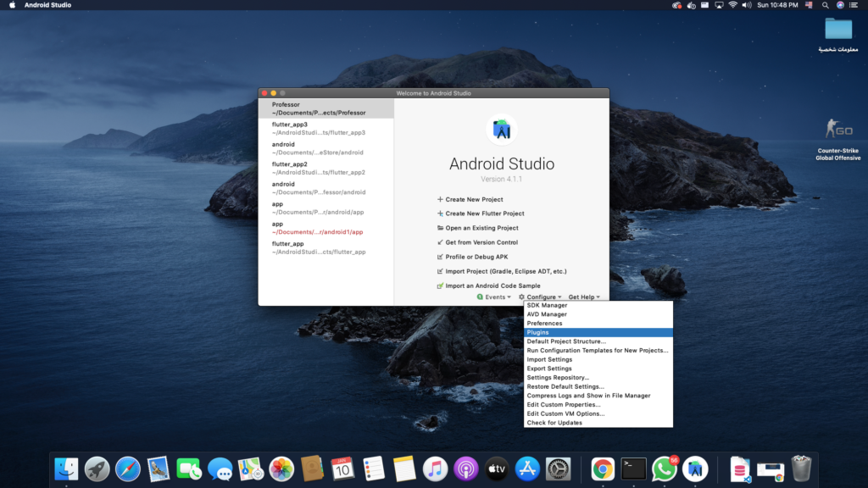Open Finder from the dock
This screenshot has width=868, height=488.
click(x=66, y=469)
